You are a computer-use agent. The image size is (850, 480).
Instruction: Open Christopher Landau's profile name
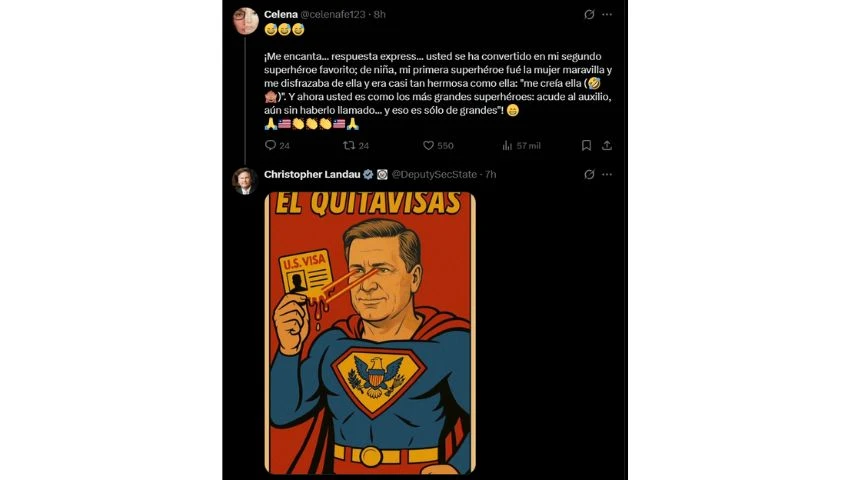(x=312, y=174)
